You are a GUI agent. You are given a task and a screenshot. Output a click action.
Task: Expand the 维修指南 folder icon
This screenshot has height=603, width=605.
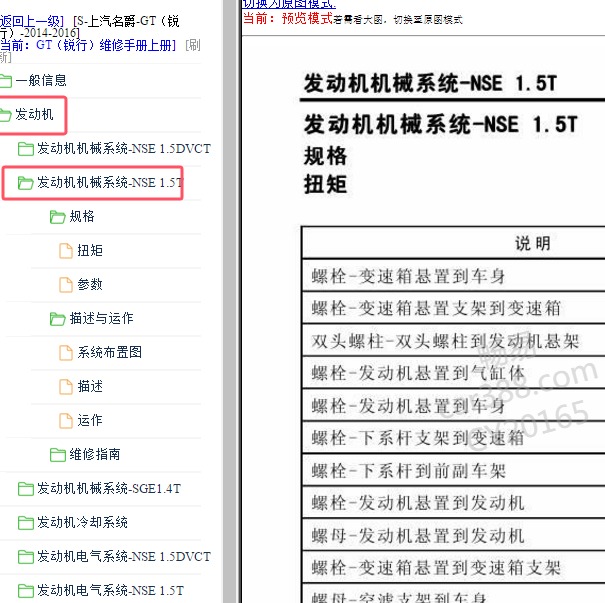click(x=57, y=454)
